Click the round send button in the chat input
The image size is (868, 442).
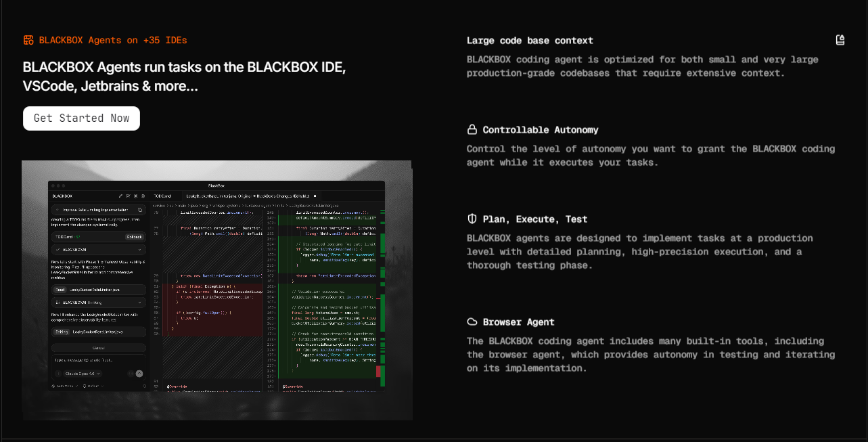coord(139,374)
